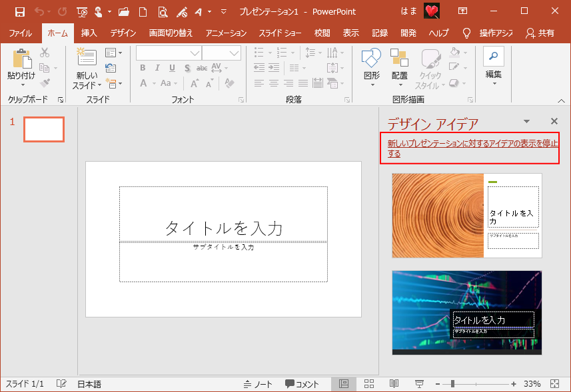The image size is (571, 392).
Task: Click the Quick Styles icon
Action: tap(430, 59)
